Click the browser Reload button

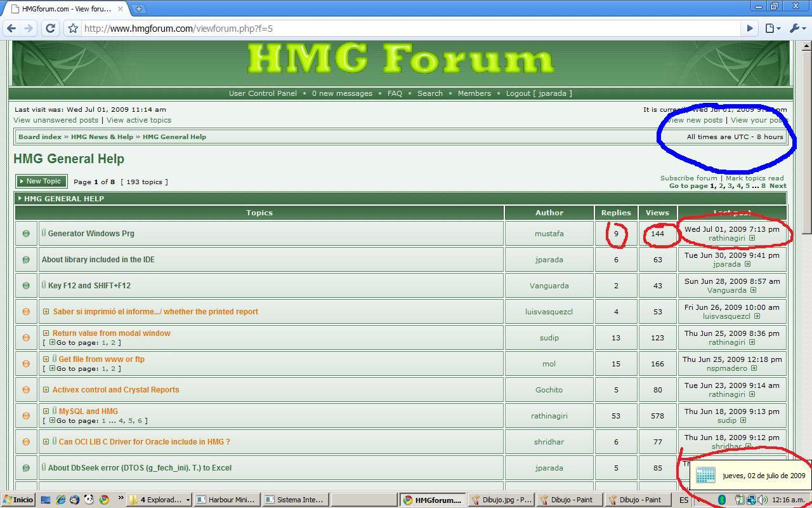[50, 28]
